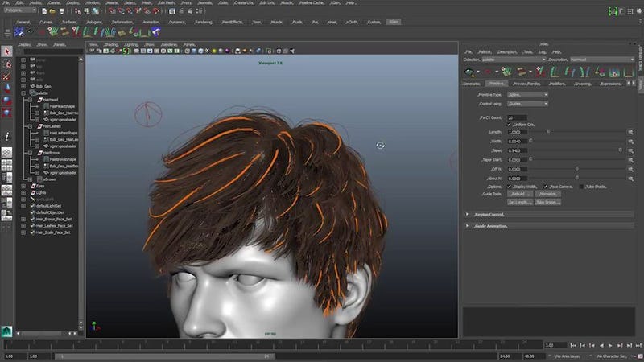Activate the Paint selection tool
This screenshot has height=362, width=644.
[x=6, y=76]
